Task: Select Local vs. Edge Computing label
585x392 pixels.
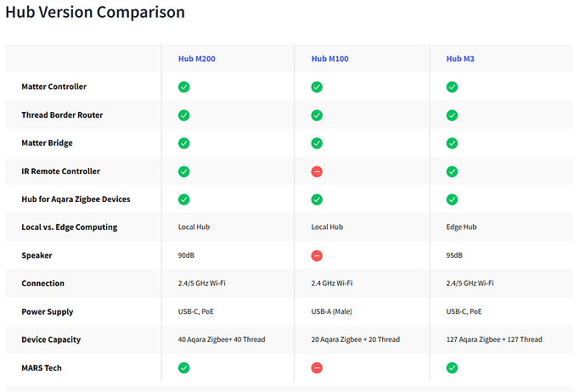Action: tap(69, 227)
